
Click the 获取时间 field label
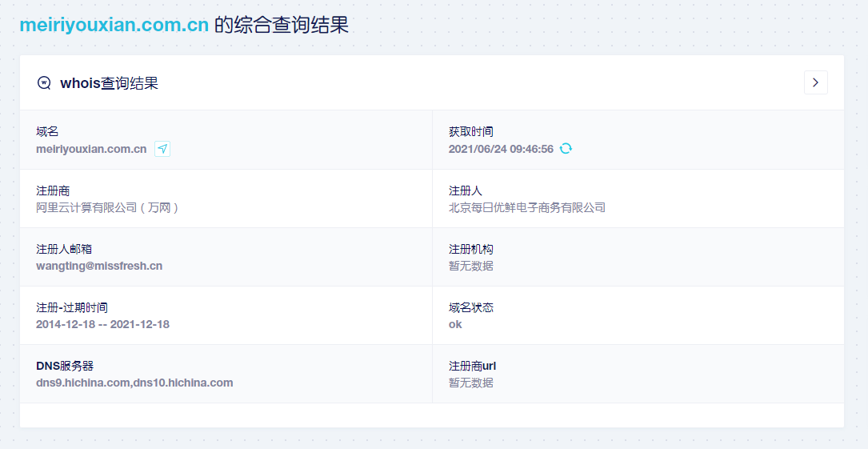470,132
